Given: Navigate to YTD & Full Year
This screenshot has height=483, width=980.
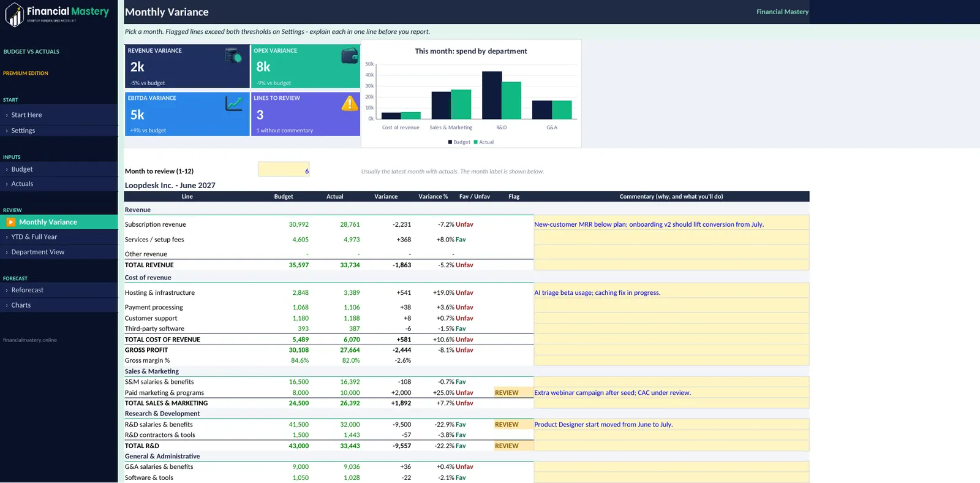Looking at the screenshot, I should (59, 237).
